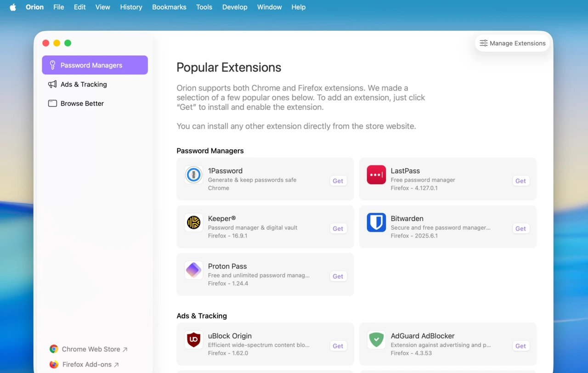The image size is (588, 373).
Task: Open the Bookmarks menu
Action: pos(169,7)
